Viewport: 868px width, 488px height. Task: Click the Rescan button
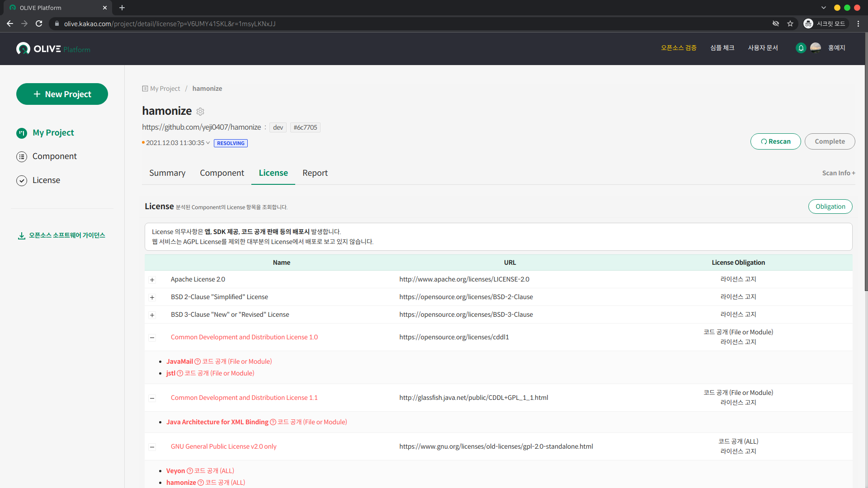coord(775,141)
